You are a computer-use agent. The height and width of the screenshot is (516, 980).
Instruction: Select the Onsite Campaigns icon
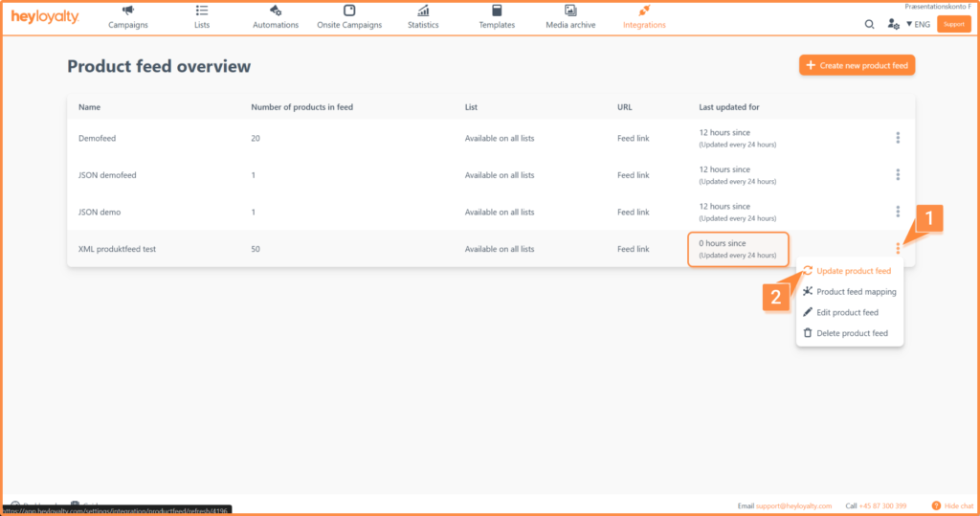point(349,11)
